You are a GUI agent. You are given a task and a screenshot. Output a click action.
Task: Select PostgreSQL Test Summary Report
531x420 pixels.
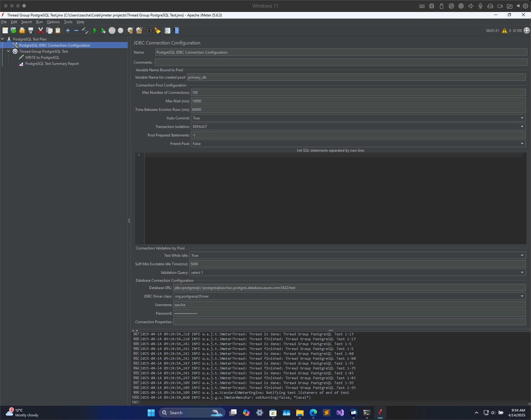point(52,64)
